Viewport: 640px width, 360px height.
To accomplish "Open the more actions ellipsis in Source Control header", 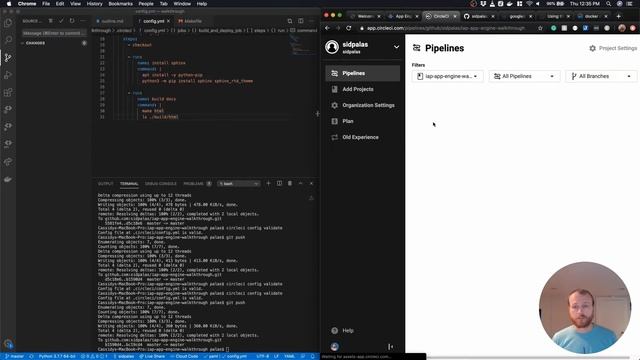I will 83,21.
